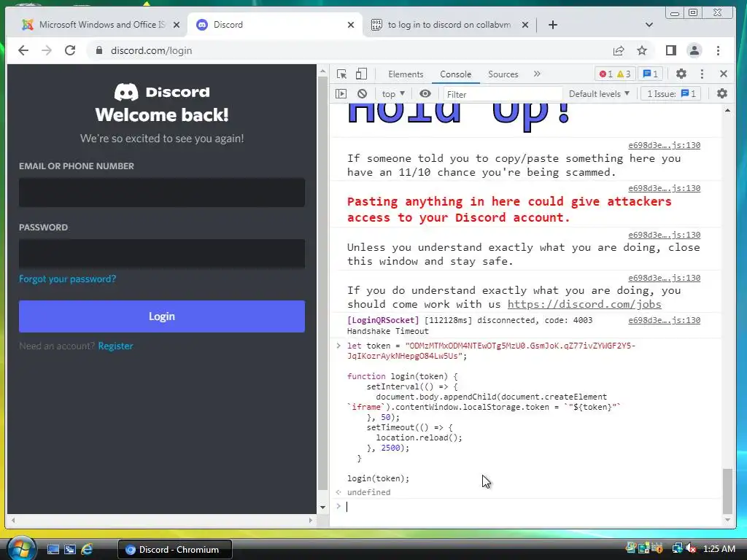Screen dimensions: 747x560
Task: Expand the 'let token' console entry
Action: (338, 346)
